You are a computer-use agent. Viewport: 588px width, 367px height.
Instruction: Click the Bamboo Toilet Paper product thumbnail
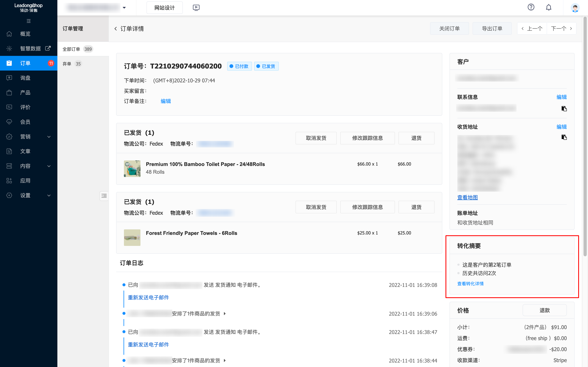point(132,168)
